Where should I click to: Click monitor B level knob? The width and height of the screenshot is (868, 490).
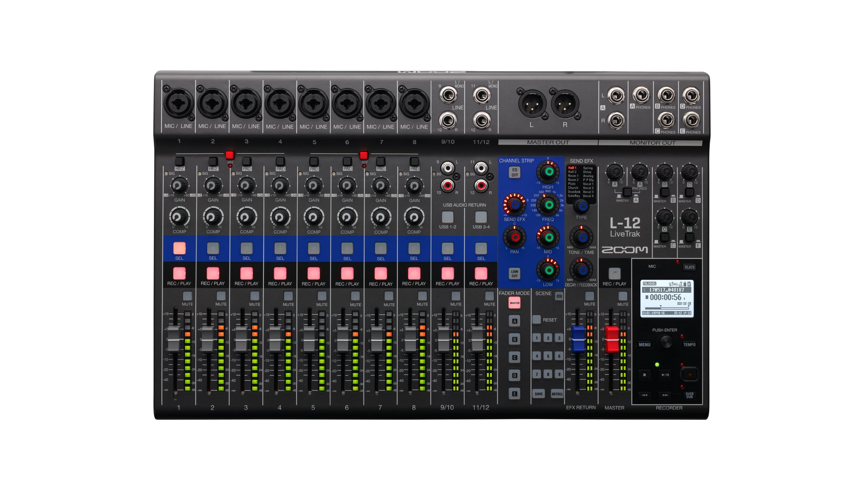664,172
